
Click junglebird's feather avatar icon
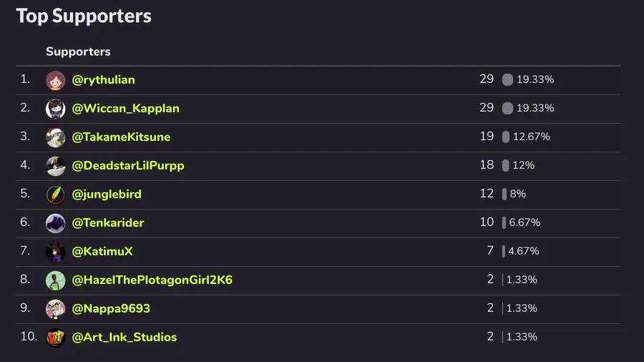(x=56, y=195)
